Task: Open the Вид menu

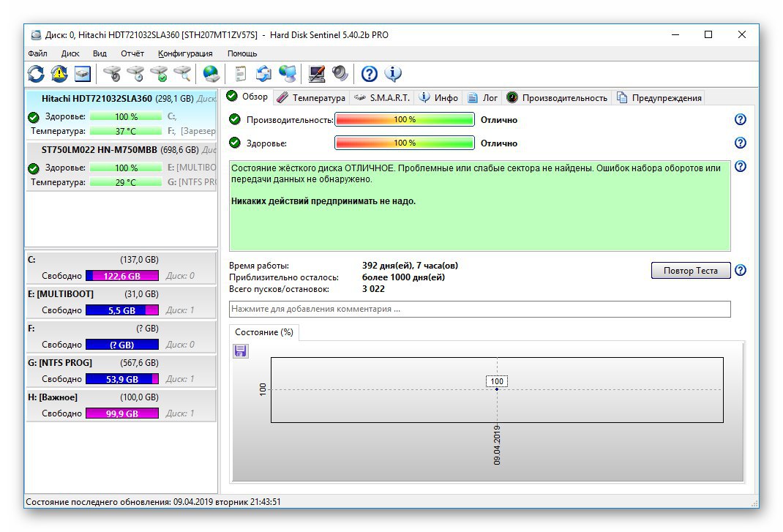Action: click(100, 53)
